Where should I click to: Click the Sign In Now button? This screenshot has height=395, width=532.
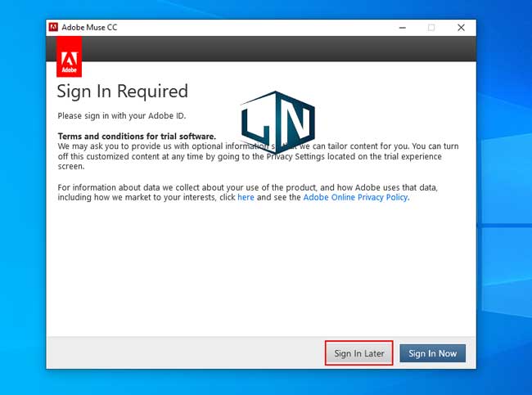433,353
